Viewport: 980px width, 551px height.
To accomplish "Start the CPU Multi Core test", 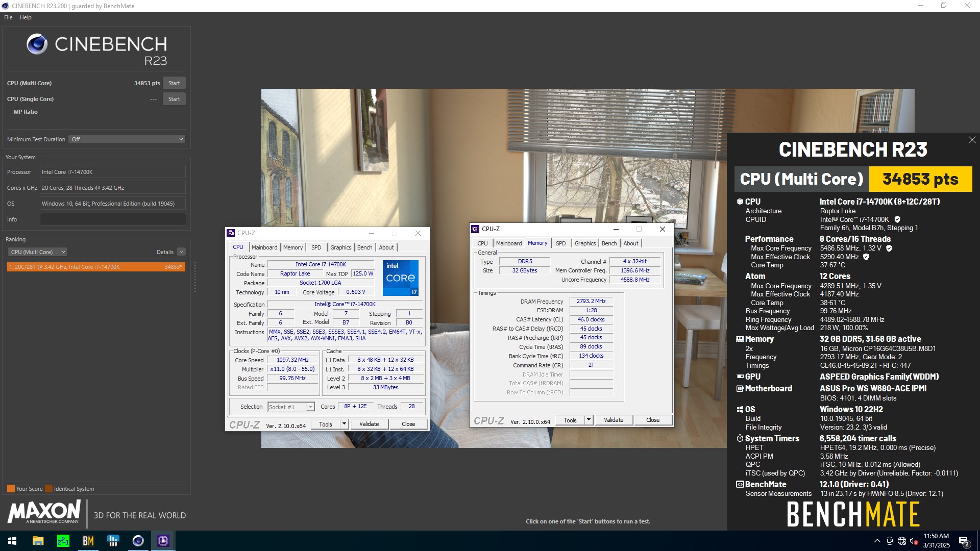I will (174, 83).
